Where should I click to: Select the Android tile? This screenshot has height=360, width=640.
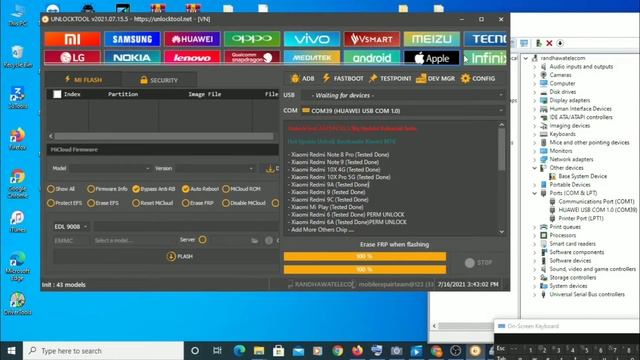pos(372,58)
